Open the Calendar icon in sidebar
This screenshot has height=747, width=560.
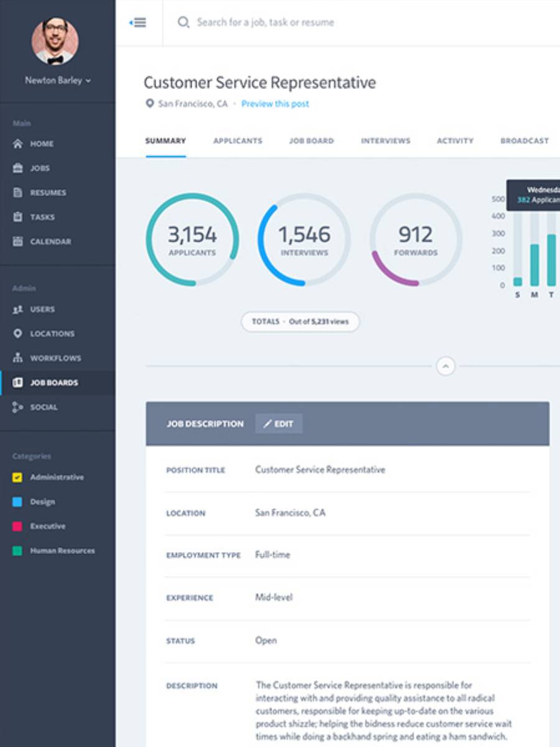18,242
